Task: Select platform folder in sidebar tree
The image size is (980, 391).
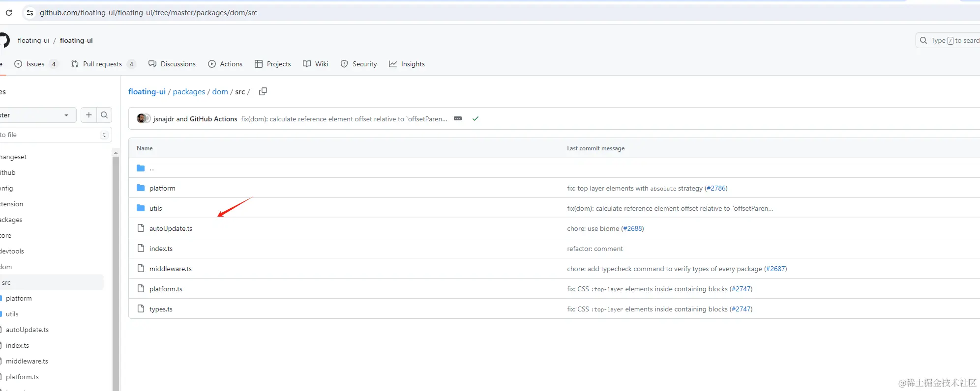Action: [19, 298]
